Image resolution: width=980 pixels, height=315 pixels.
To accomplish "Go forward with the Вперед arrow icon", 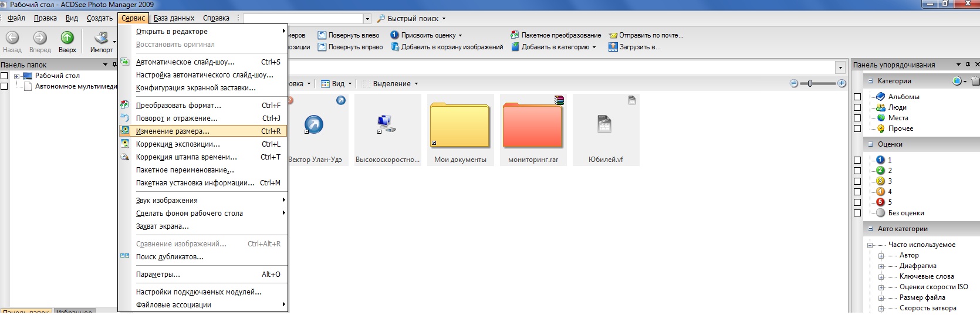I will [40, 38].
